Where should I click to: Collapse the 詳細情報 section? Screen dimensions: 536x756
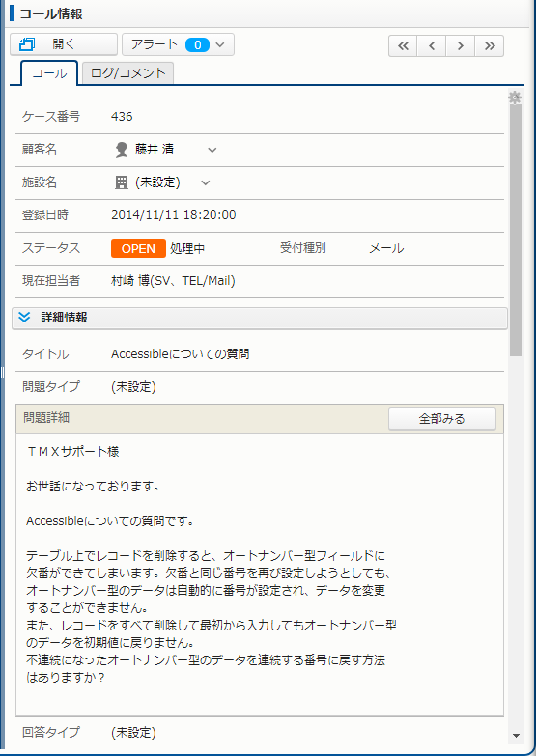tap(24, 318)
